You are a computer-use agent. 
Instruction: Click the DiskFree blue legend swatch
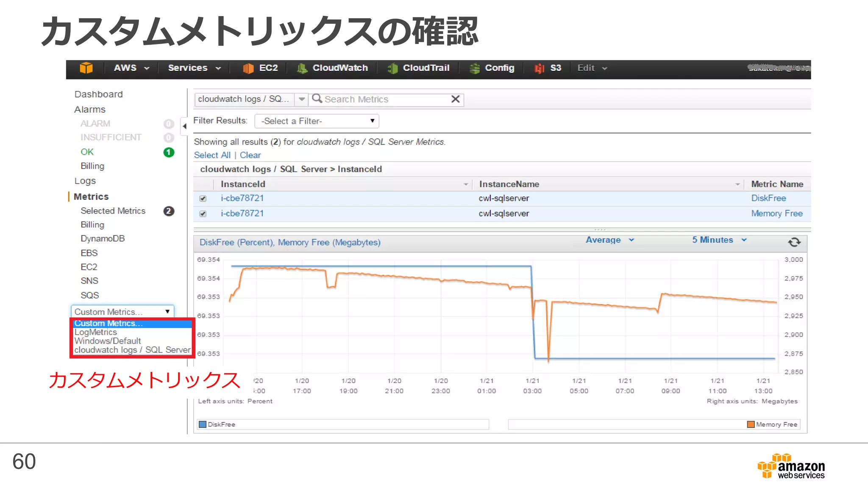(203, 424)
